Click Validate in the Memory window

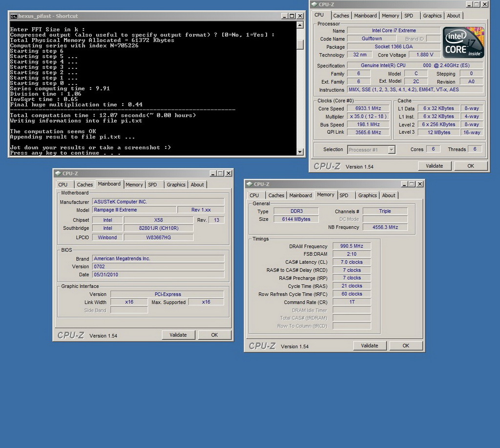[x=369, y=346]
